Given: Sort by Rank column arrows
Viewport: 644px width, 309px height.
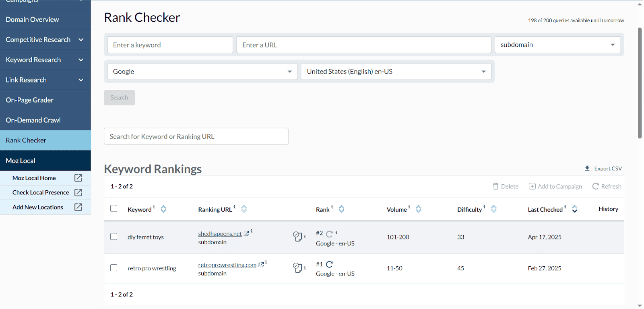Looking at the screenshot, I should click(x=342, y=209).
